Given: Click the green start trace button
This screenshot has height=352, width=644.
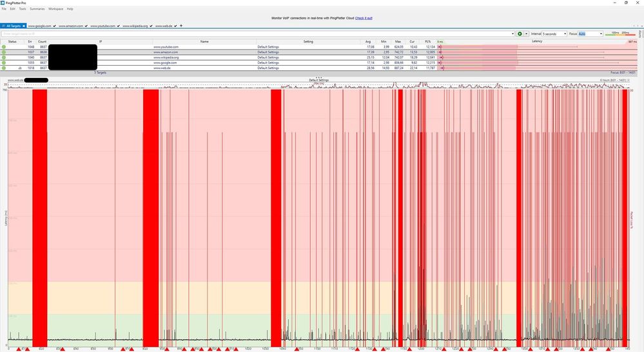Looking at the screenshot, I should [520, 34].
